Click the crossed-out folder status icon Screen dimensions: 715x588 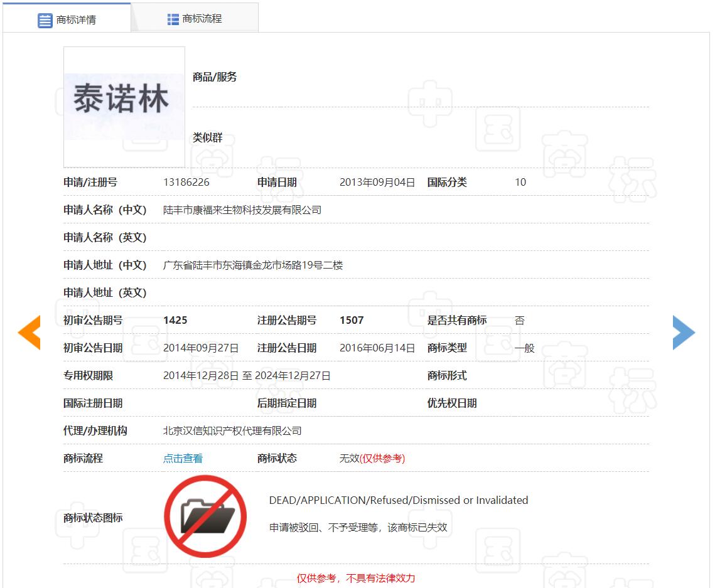tap(205, 516)
